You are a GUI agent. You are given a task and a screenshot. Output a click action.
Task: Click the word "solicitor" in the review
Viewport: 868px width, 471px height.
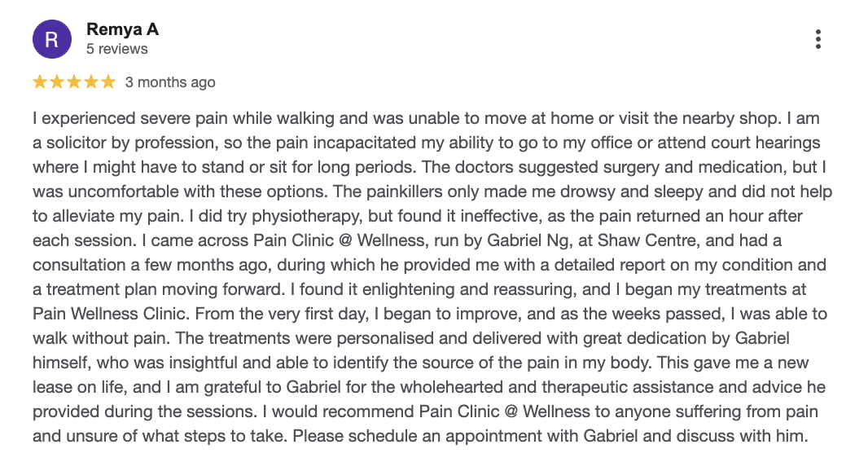tap(76, 143)
